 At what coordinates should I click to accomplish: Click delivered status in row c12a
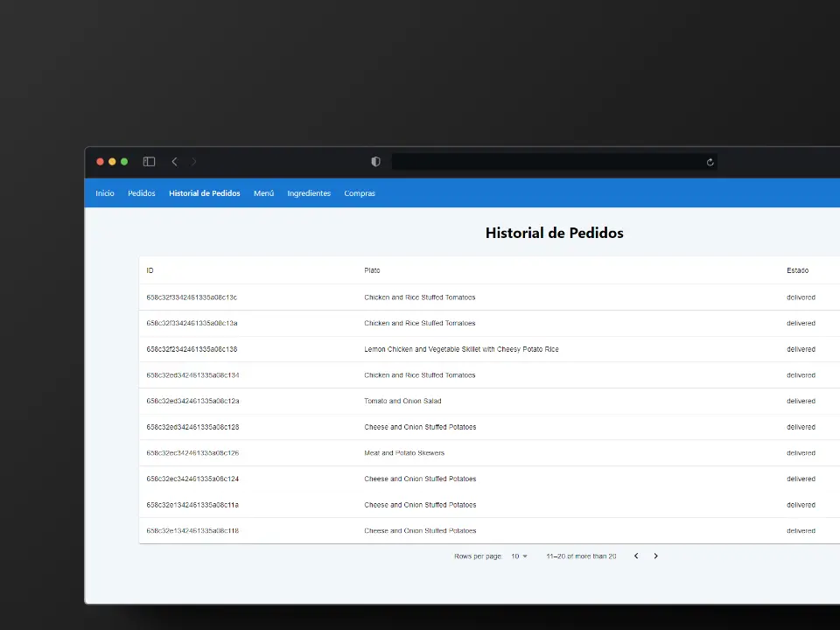coord(801,402)
